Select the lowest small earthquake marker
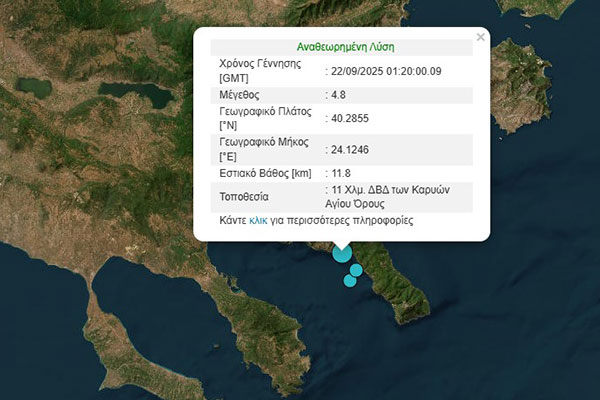 349,281
